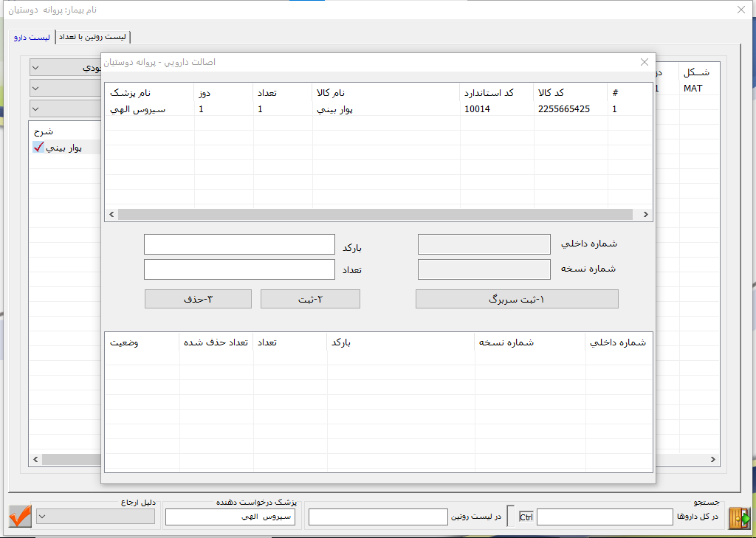Click right arrow of top grid scrollbar
Screen dimensions: 756x538
[645, 214]
